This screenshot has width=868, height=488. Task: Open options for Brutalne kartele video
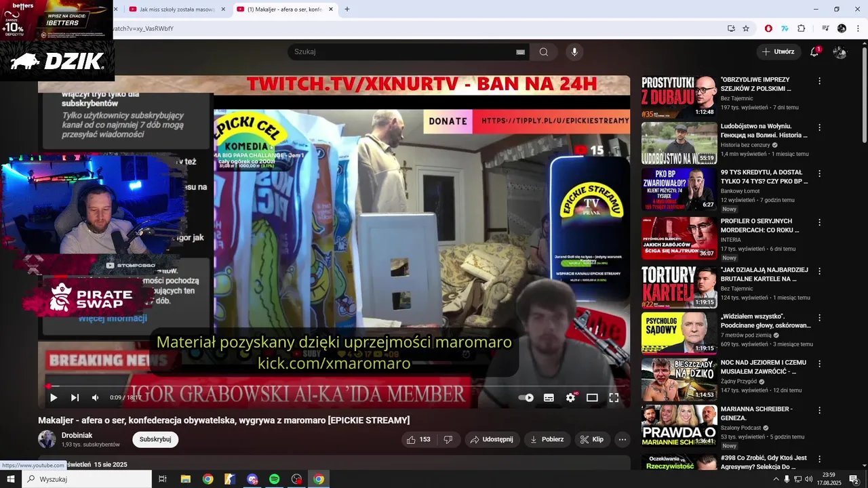[x=819, y=270]
